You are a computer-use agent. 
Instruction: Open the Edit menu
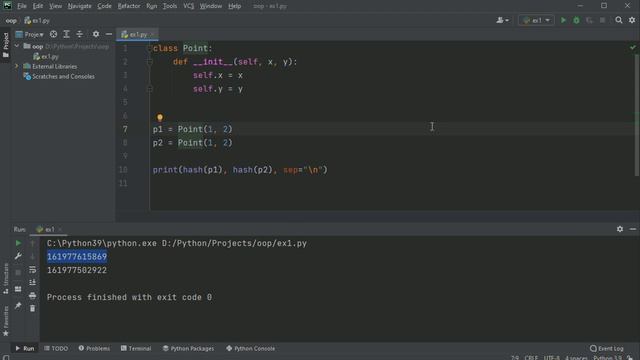click(x=38, y=6)
